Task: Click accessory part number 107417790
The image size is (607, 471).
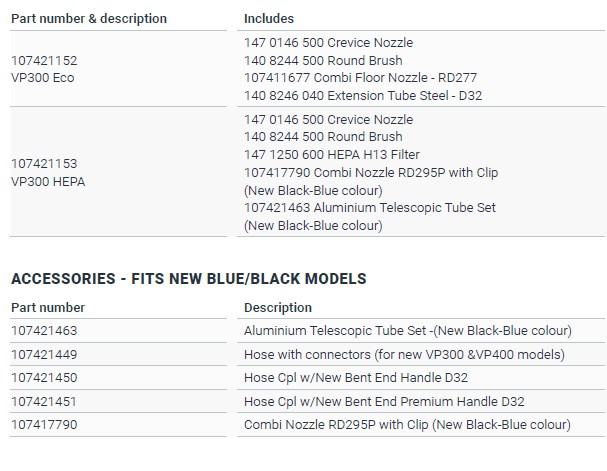Action: coord(44,425)
